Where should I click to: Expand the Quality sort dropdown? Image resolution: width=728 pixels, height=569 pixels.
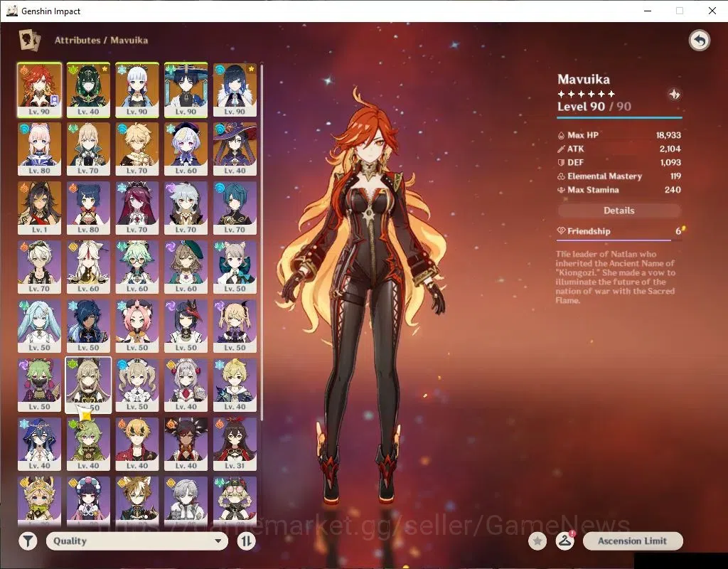tap(137, 541)
